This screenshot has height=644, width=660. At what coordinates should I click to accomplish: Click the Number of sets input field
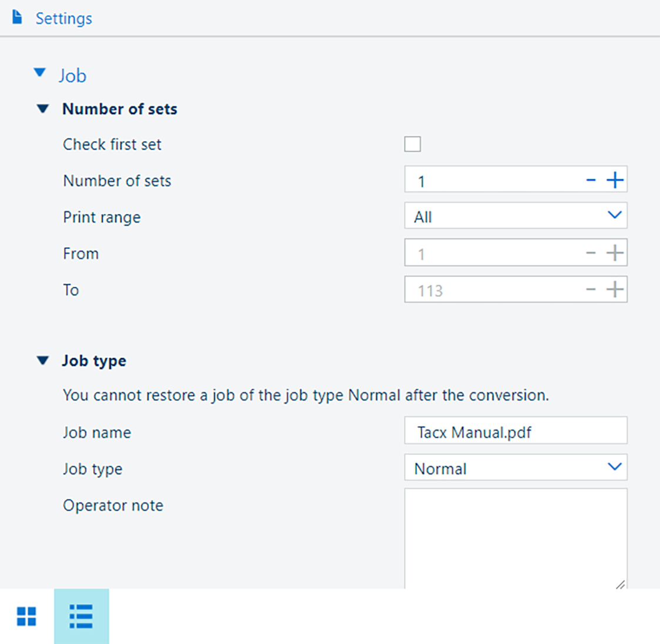(493, 180)
